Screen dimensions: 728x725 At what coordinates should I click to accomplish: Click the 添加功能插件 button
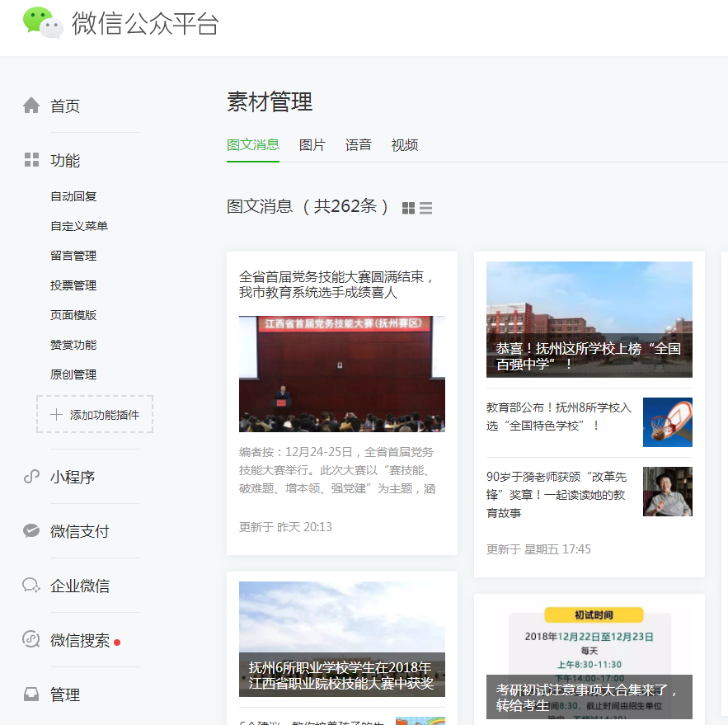point(95,414)
